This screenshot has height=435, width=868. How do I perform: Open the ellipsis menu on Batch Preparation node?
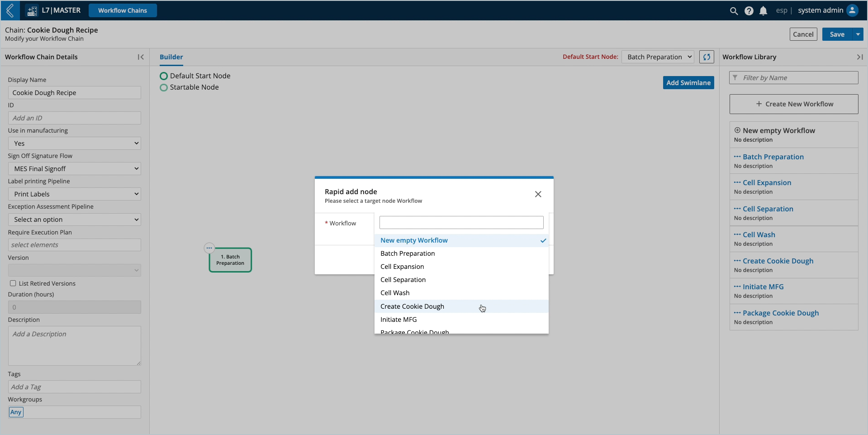209,248
